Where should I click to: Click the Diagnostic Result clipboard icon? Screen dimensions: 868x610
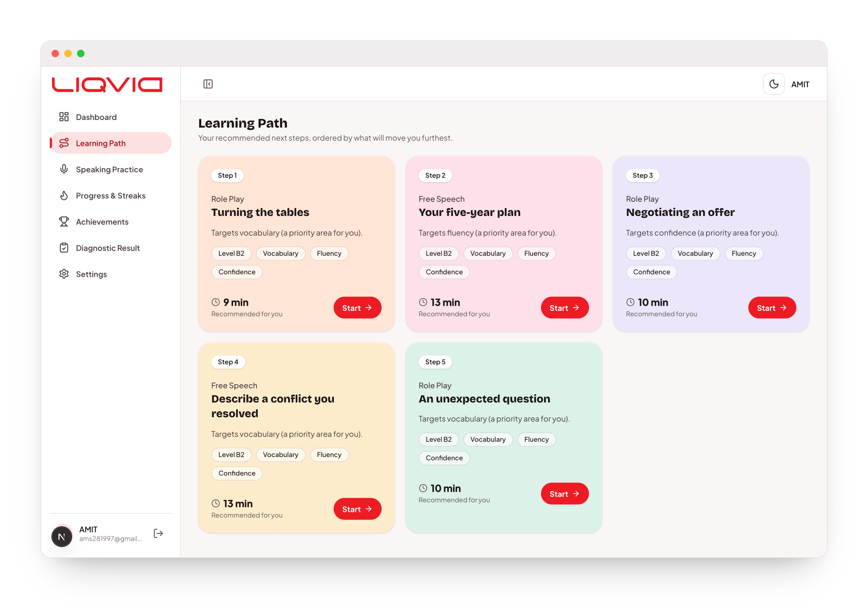coord(64,248)
